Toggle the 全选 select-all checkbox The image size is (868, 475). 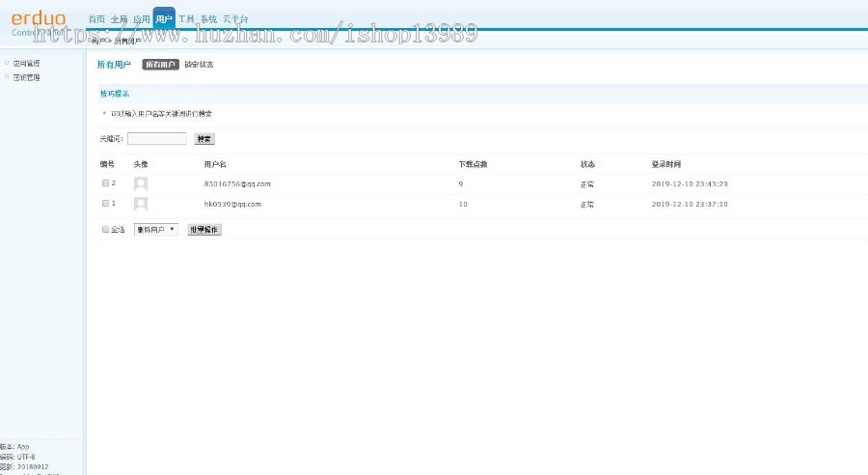point(106,229)
